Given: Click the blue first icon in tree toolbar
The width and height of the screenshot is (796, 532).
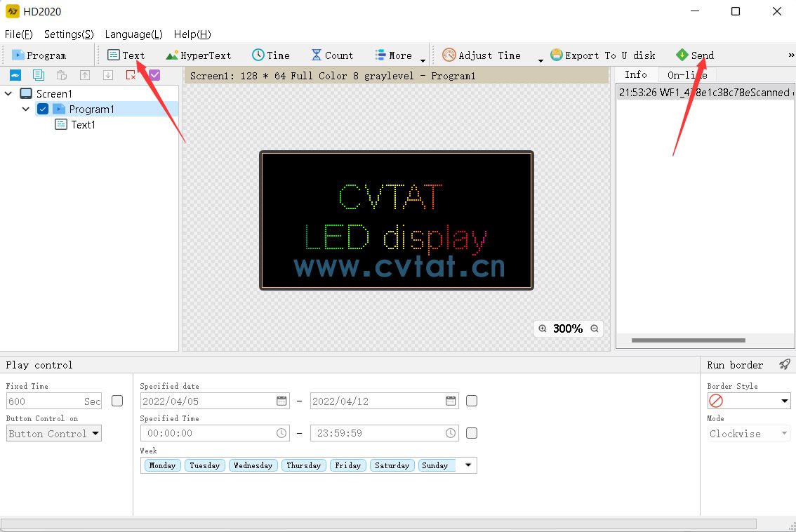Looking at the screenshot, I should (x=15, y=76).
